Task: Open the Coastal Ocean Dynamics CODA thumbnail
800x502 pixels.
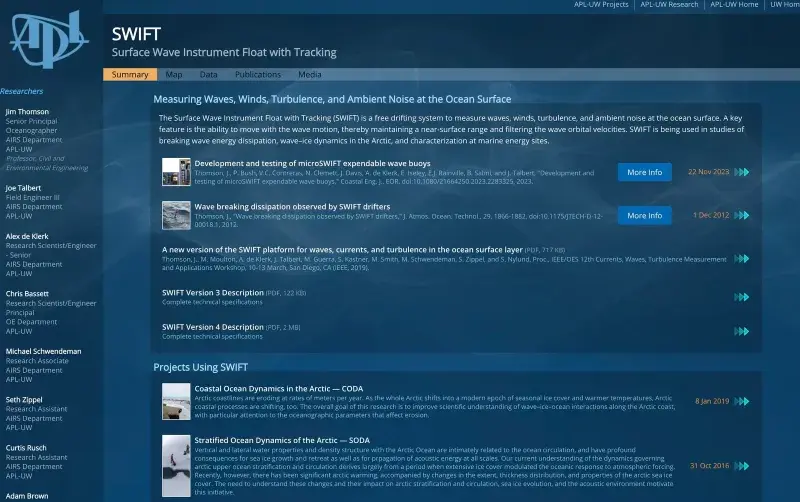Action: tap(176, 400)
